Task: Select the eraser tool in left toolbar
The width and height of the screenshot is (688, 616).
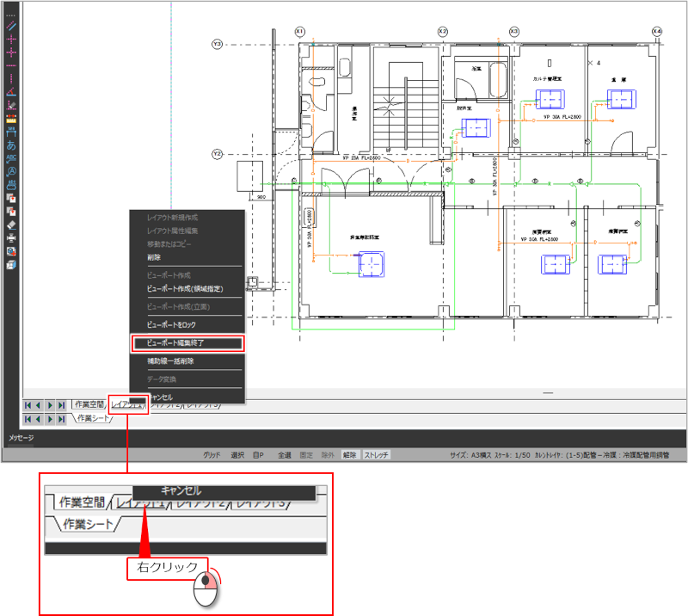Action: coord(11,223)
